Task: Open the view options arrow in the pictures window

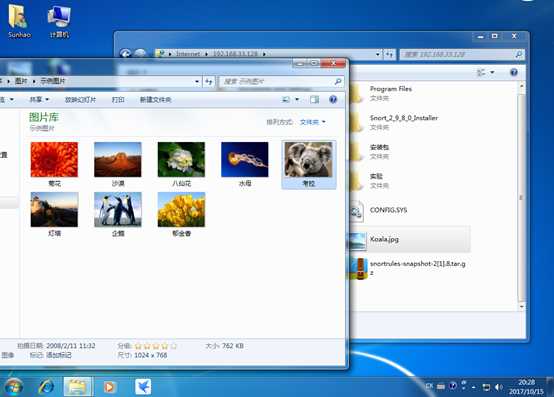Action: click(x=297, y=100)
